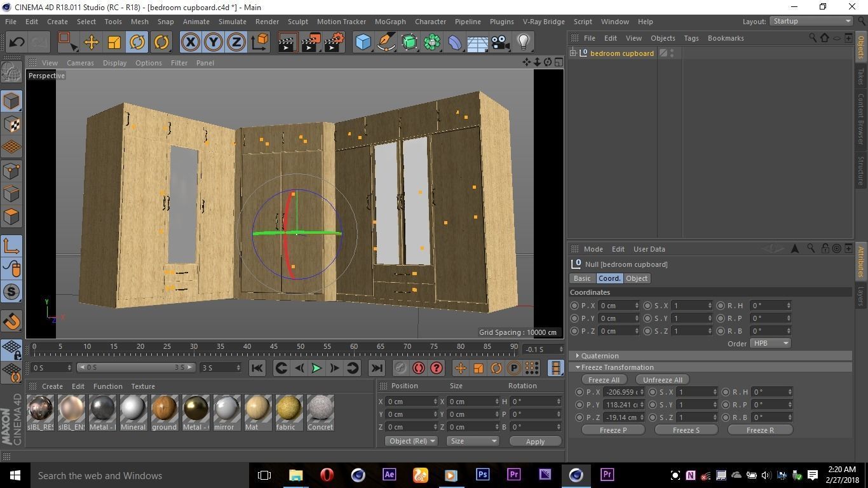Open the MoGraph menu
The image size is (868, 488).
(x=390, y=22)
